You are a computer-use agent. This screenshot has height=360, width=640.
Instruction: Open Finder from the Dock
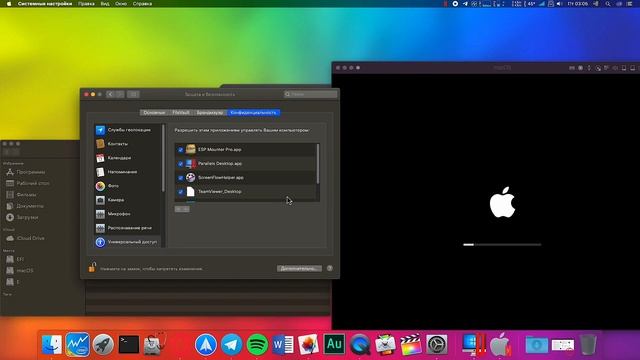pos(52,344)
